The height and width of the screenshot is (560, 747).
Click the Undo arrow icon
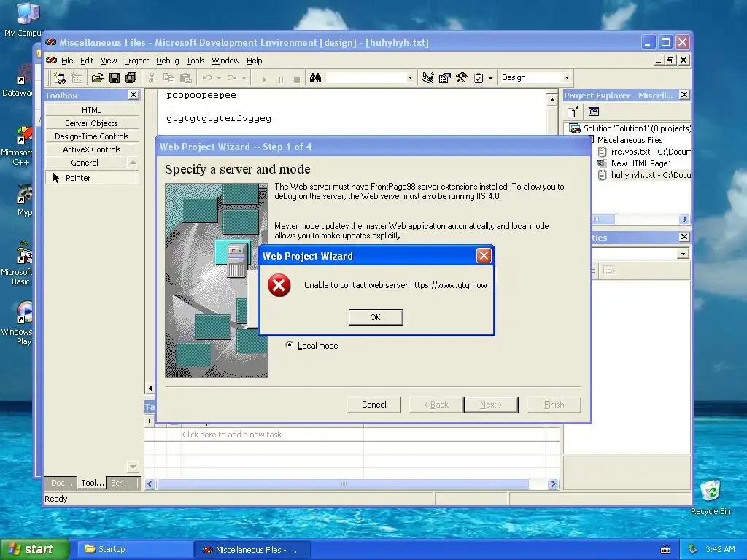(206, 78)
